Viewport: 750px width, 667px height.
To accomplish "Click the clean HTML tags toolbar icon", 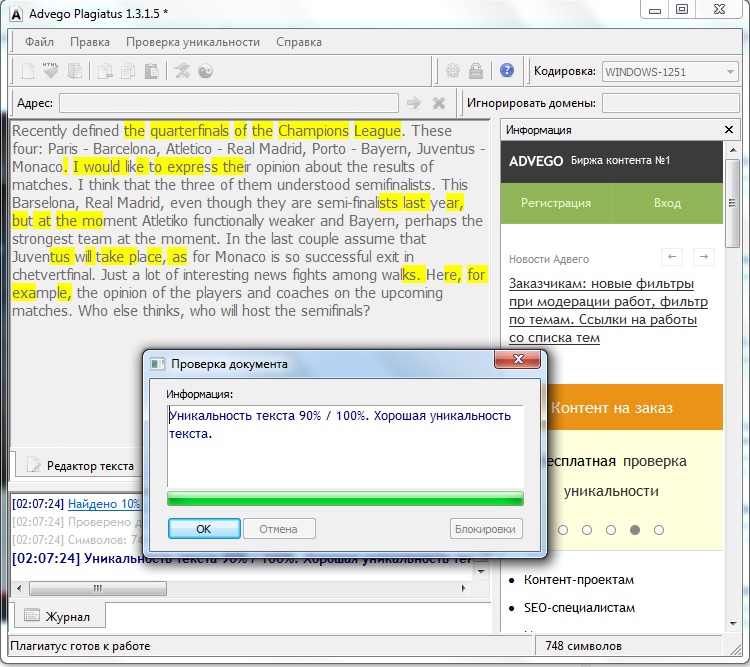I will [51, 71].
